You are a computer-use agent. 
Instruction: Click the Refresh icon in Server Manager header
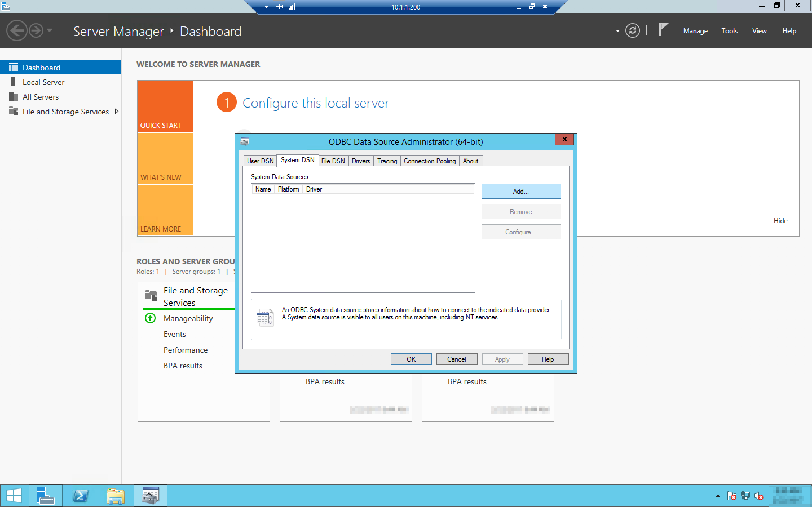pos(632,31)
